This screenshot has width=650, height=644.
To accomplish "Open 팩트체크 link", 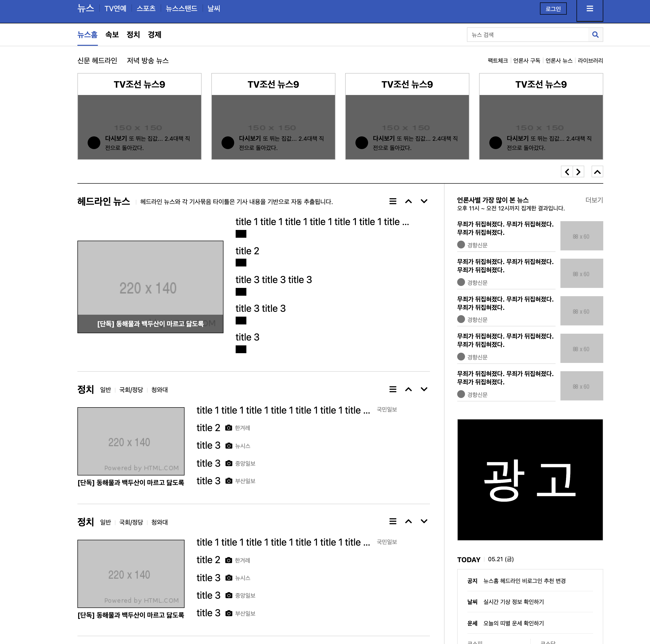I will [498, 61].
